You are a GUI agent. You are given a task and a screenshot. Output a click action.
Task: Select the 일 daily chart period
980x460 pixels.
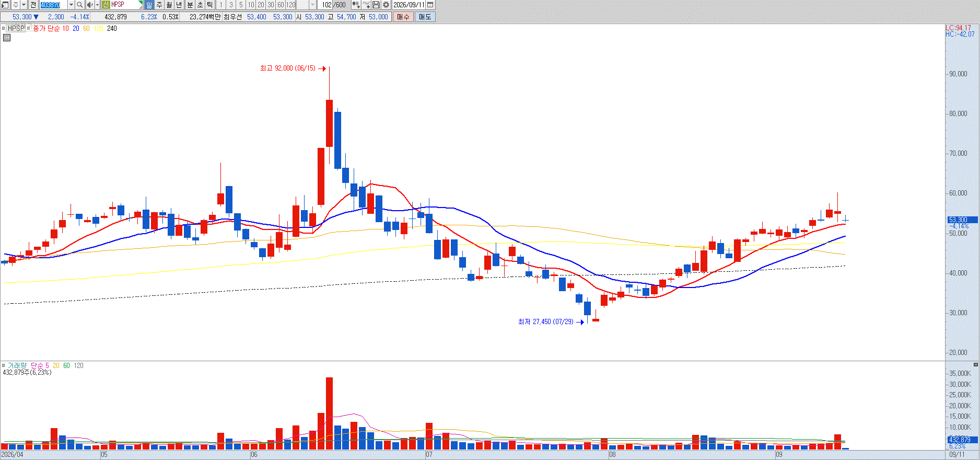tap(149, 5)
